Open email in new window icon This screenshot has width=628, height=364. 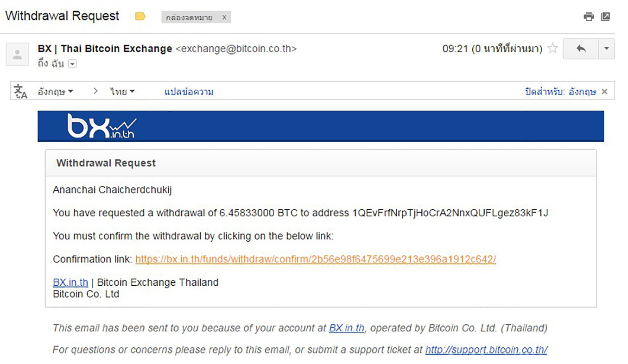click(605, 17)
